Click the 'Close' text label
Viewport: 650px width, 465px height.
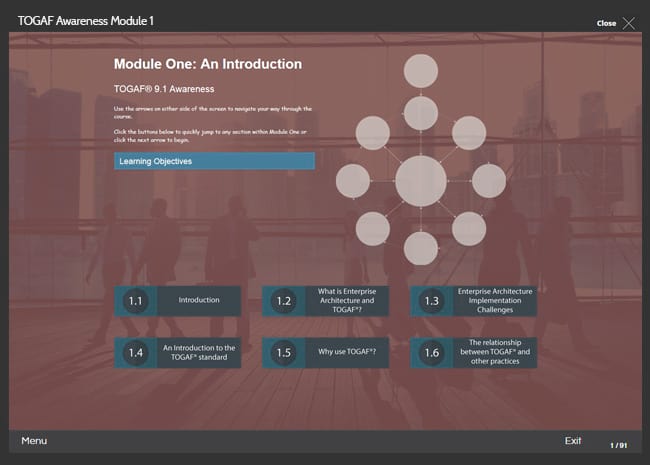coord(606,23)
